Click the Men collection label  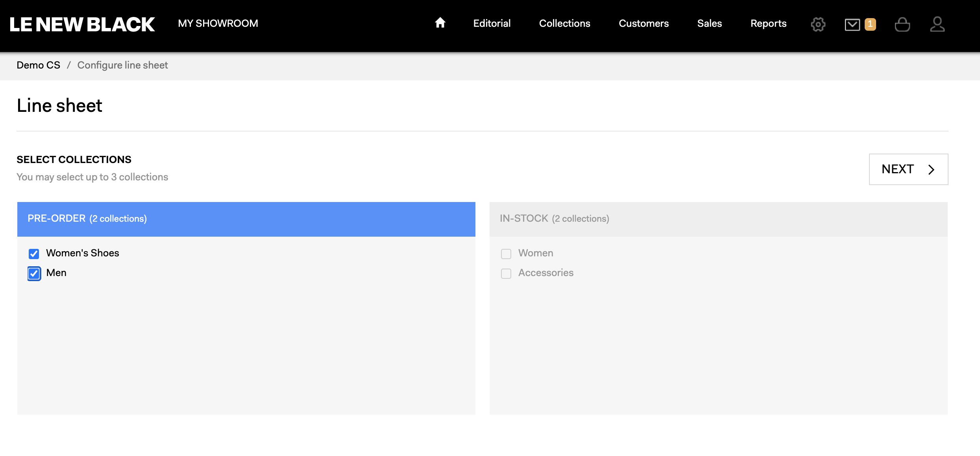pos(56,273)
